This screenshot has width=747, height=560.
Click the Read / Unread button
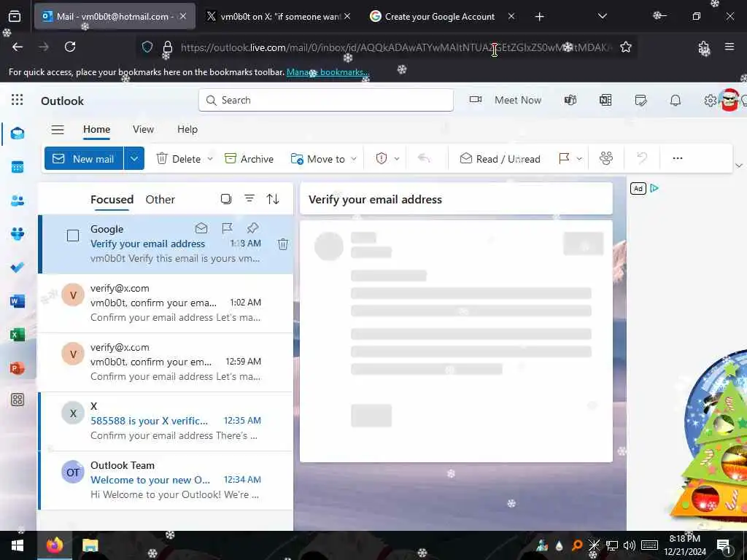point(500,159)
